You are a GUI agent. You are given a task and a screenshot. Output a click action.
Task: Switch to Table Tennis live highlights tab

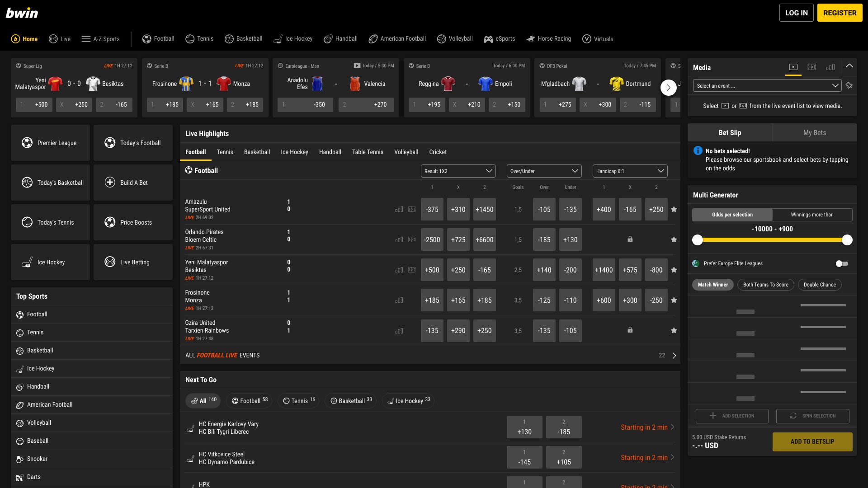[368, 152]
